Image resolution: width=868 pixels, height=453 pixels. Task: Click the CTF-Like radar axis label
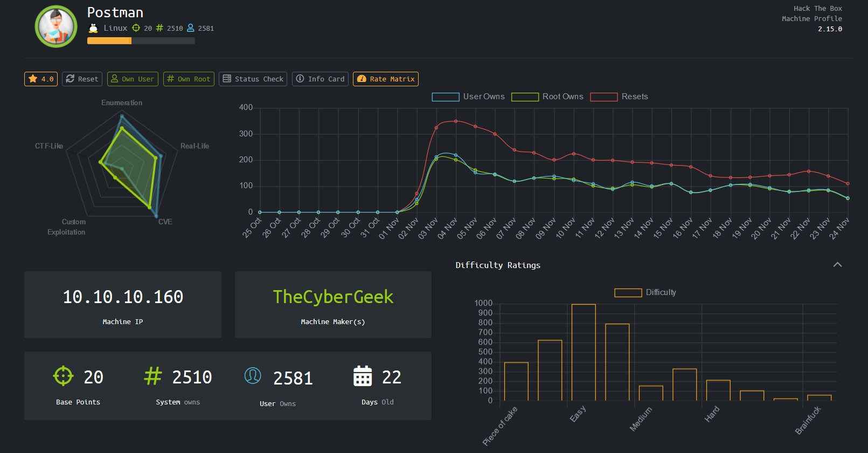49,146
